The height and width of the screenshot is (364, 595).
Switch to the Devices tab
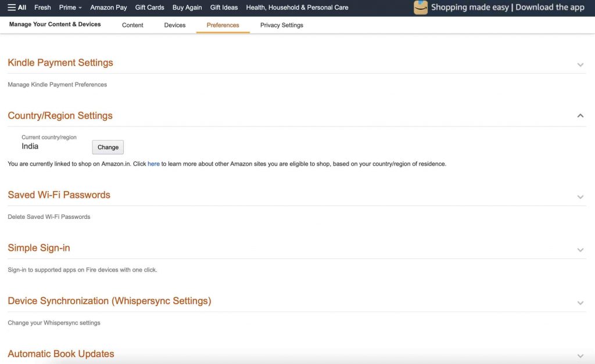coord(174,25)
